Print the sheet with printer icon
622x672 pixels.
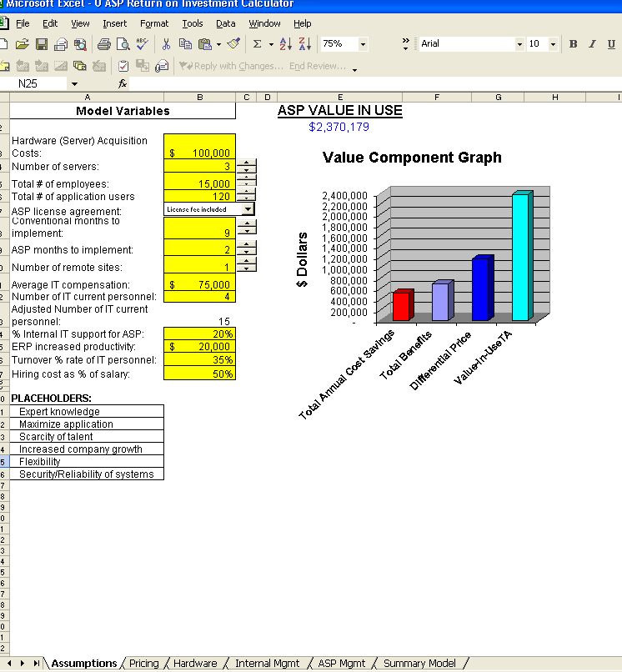103,43
